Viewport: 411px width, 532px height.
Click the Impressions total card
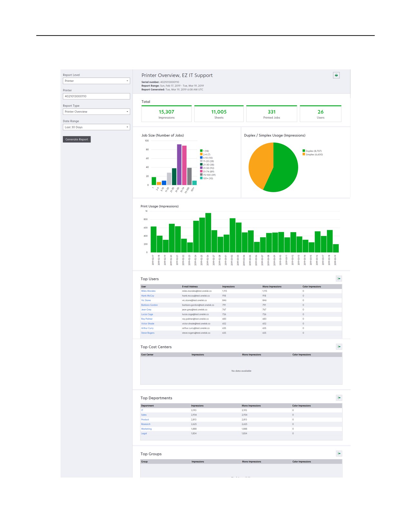click(x=166, y=114)
